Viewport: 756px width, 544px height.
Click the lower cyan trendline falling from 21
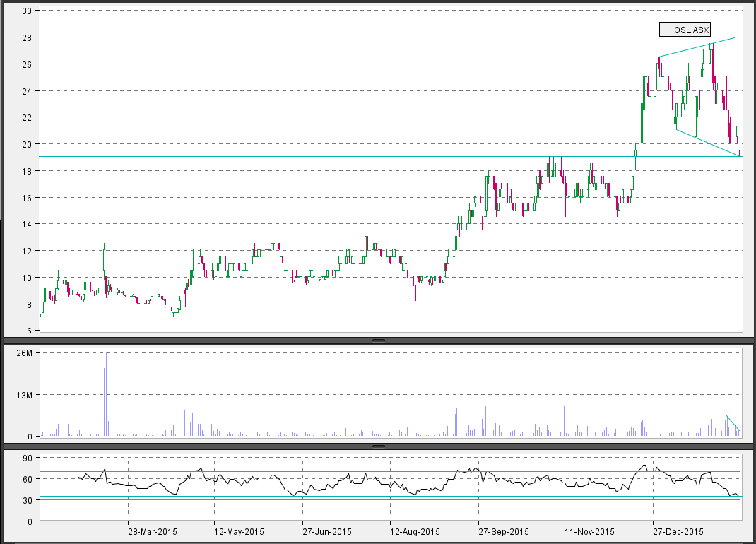point(708,143)
